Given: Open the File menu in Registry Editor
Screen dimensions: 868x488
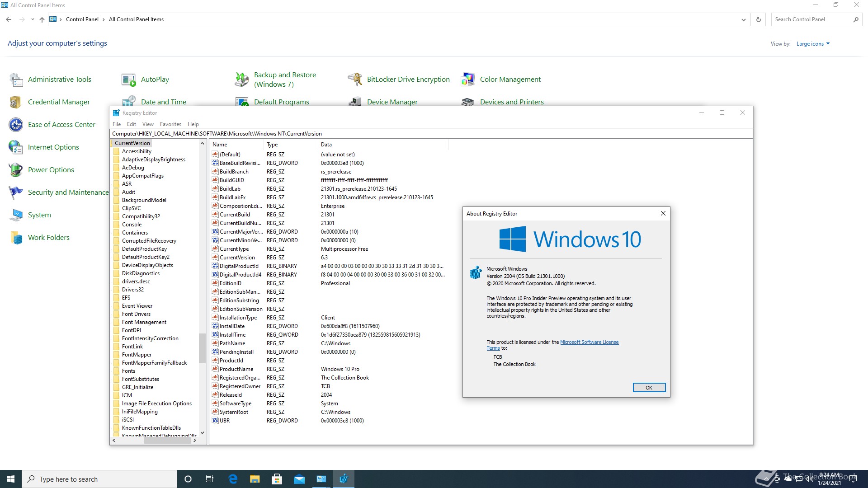Looking at the screenshot, I should pyautogui.click(x=117, y=124).
